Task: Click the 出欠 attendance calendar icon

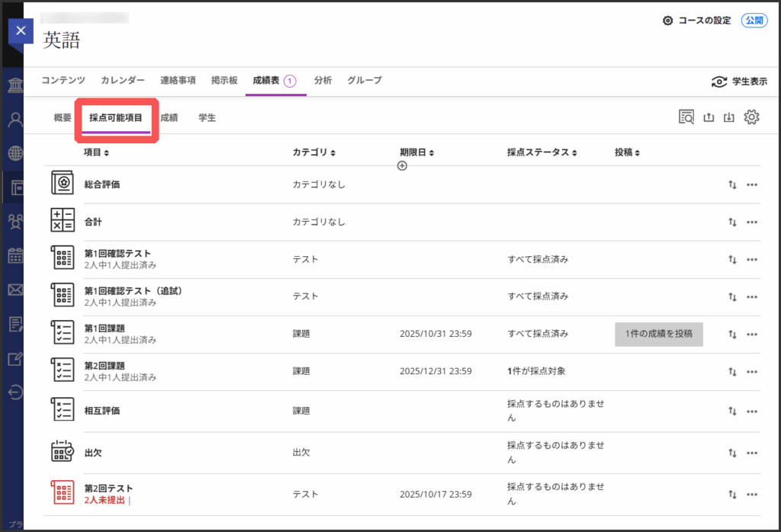Action: point(63,452)
